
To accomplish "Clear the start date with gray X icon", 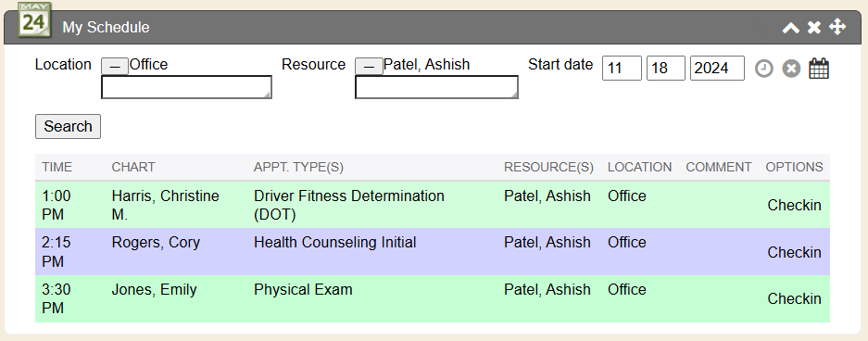I will [x=792, y=69].
